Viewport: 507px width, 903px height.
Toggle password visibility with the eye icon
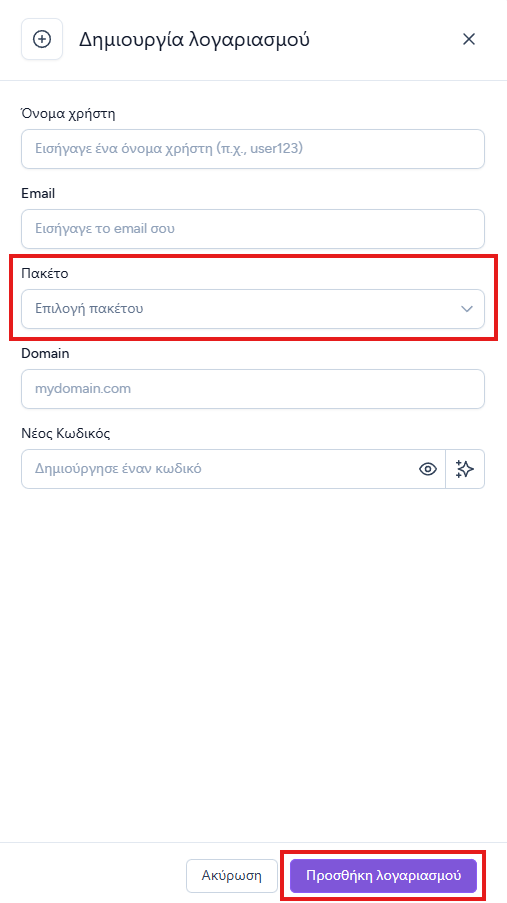[427, 469]
